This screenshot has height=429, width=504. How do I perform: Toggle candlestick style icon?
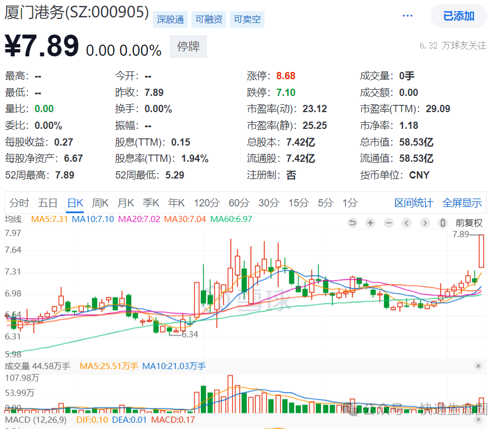click(x=443, y=223)
